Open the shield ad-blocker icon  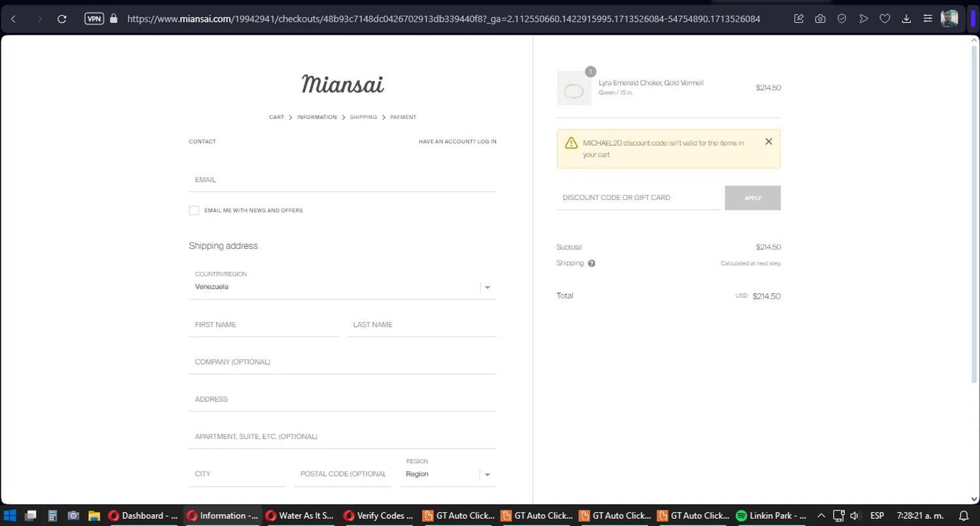tap(841, 19)
